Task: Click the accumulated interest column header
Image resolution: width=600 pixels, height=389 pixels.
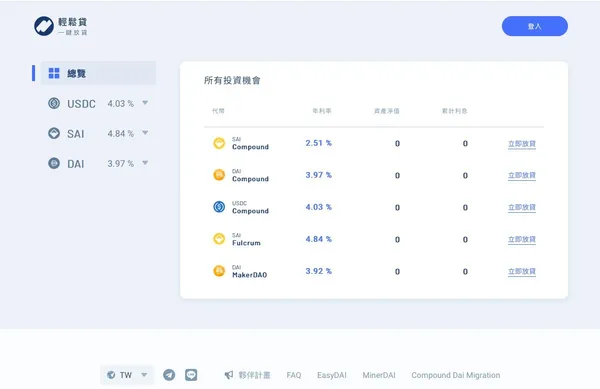Action: point(455,111)
